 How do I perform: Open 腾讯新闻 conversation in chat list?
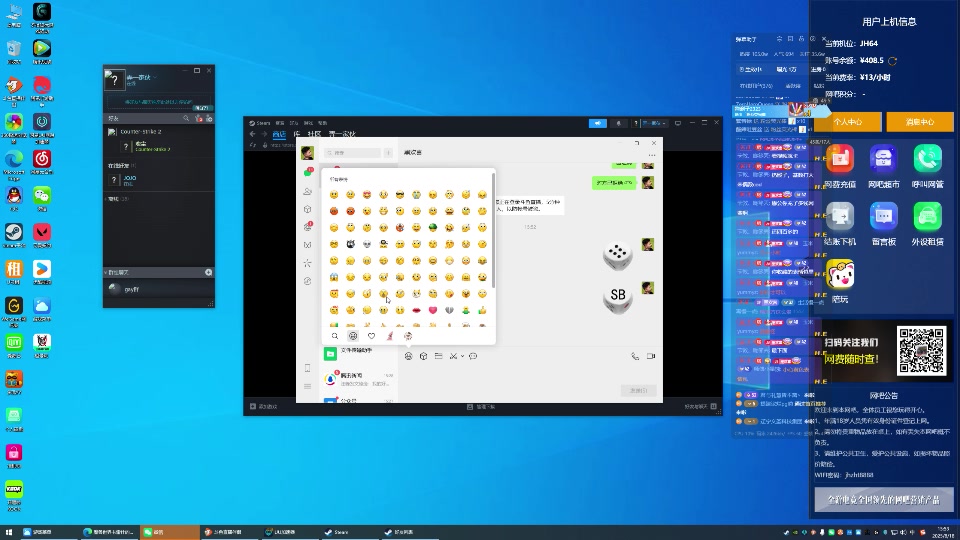361,379
